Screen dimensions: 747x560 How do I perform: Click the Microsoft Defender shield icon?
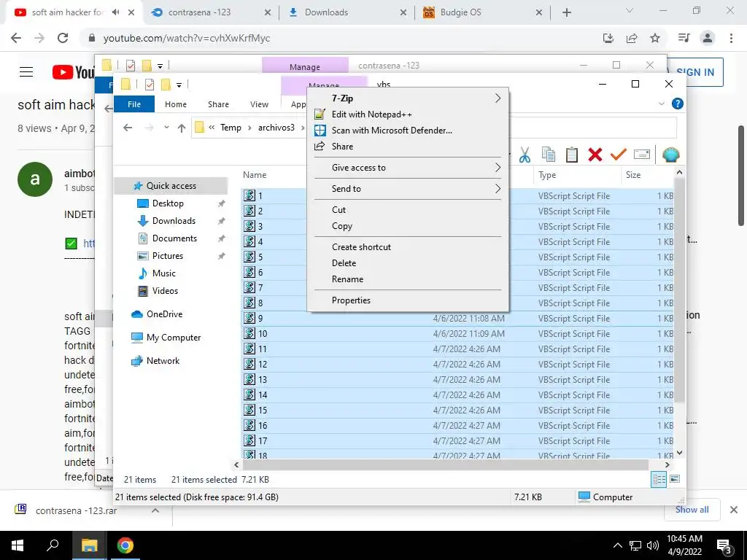coord(320,131)
